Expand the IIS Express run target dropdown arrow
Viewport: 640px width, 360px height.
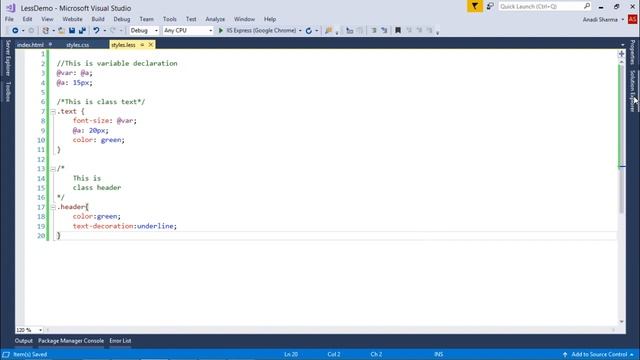(x=300, y=31)
